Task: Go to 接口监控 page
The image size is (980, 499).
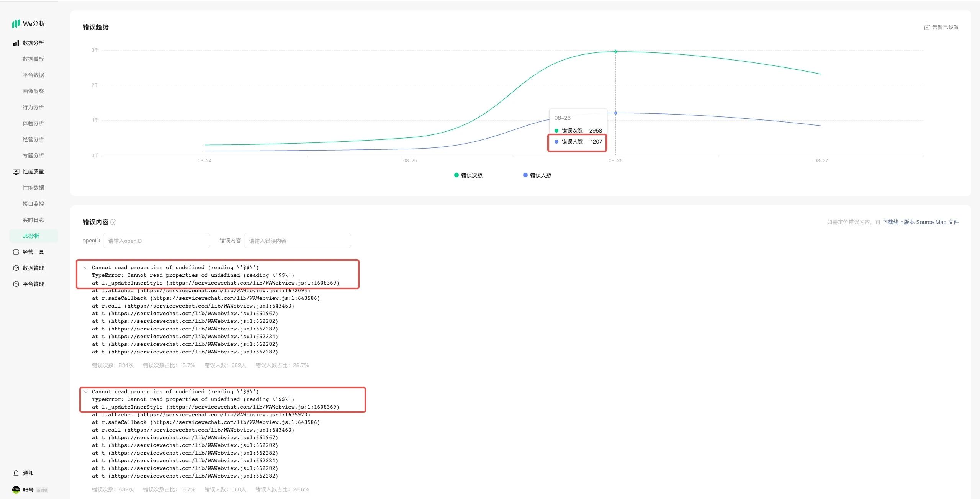Action: coord(33,204)
